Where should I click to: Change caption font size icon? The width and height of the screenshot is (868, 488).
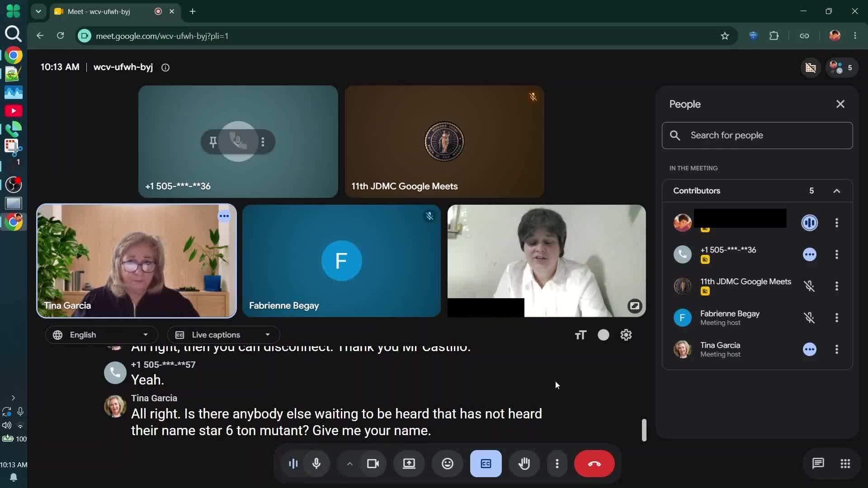coord(580,335)
